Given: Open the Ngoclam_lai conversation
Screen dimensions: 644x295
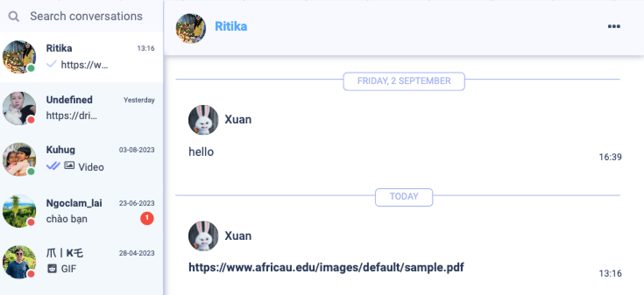Looking at the screenshot, I should (x=81, y=211).
